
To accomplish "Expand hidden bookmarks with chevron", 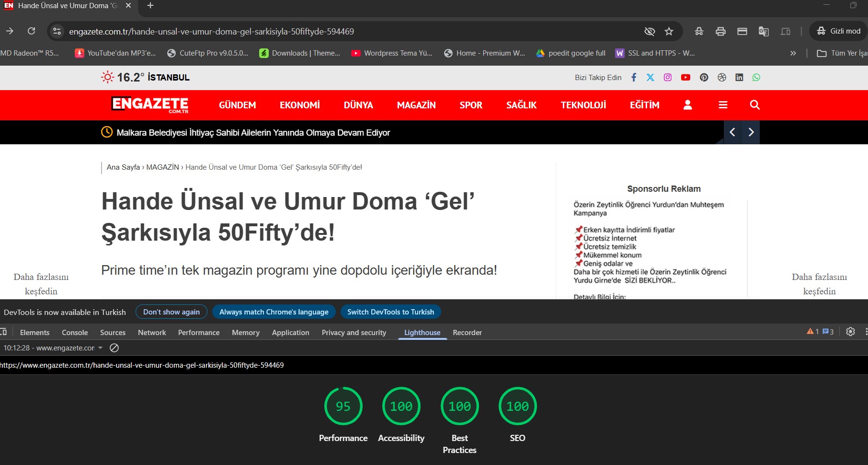I will [x=793, y=53].
